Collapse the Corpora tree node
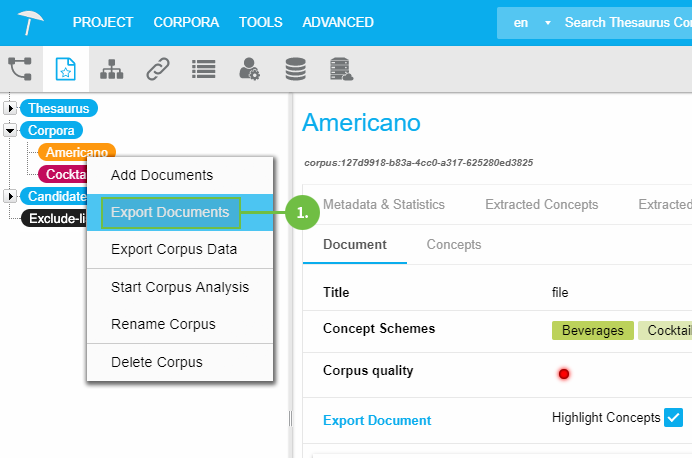The height and width of the screenshot is (458, 692). (11, 130)
